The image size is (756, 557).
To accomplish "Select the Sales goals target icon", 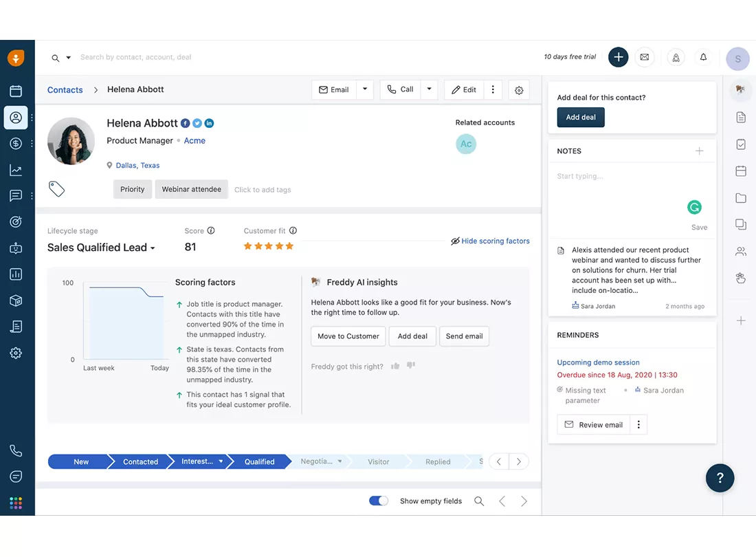I will click(x=16, y=221).
